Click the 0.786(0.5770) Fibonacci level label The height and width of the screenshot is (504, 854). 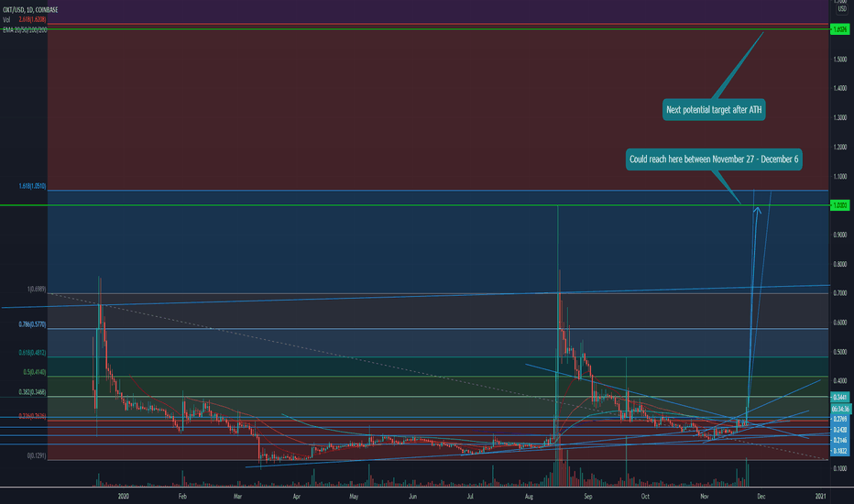point(32,324)
